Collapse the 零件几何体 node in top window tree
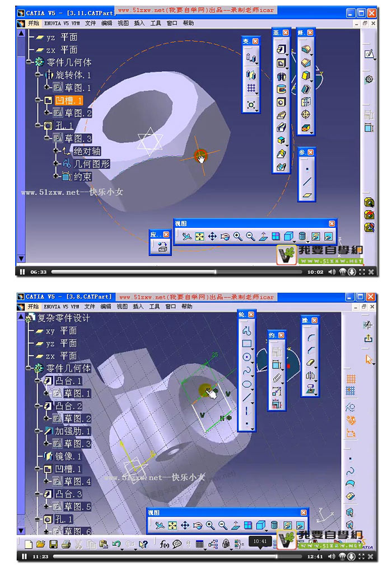 [29, 62]
